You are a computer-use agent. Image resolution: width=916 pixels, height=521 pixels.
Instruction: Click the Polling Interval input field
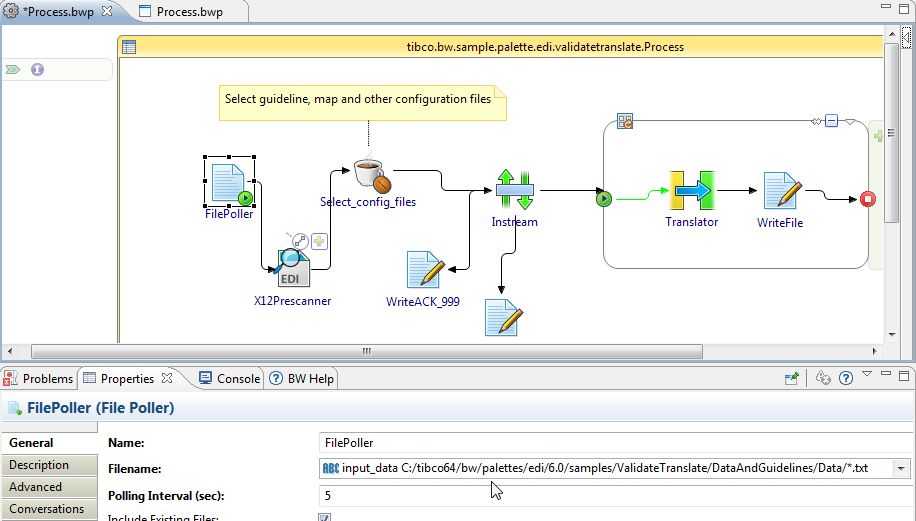tap(615, 495)
